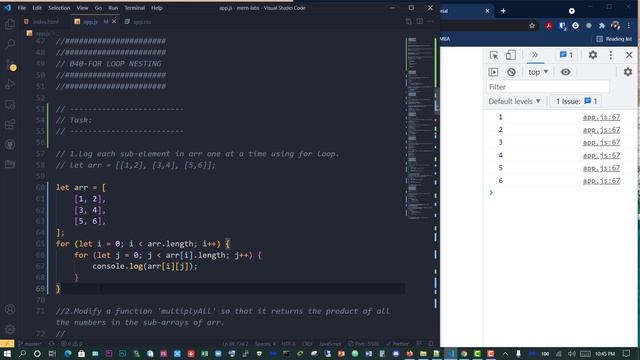This screenshot has width=640, height=360.
Task: Open the Adobe Acrobat extension in Chrome
Action: tap(549, 26)
